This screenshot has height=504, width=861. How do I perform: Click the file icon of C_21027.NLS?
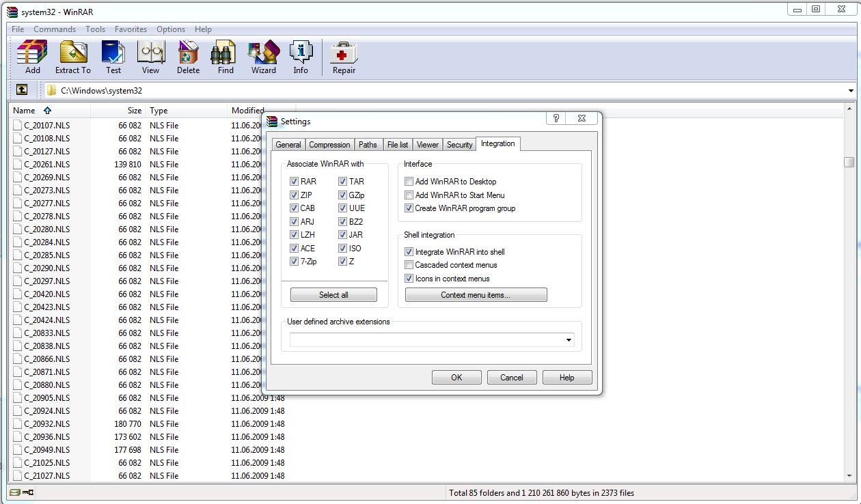18,475
